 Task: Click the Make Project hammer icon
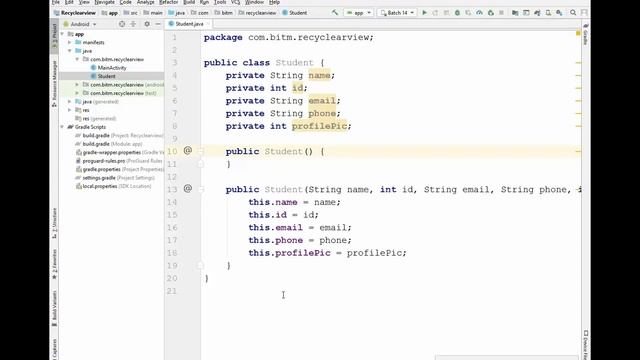tap(335, 13)
